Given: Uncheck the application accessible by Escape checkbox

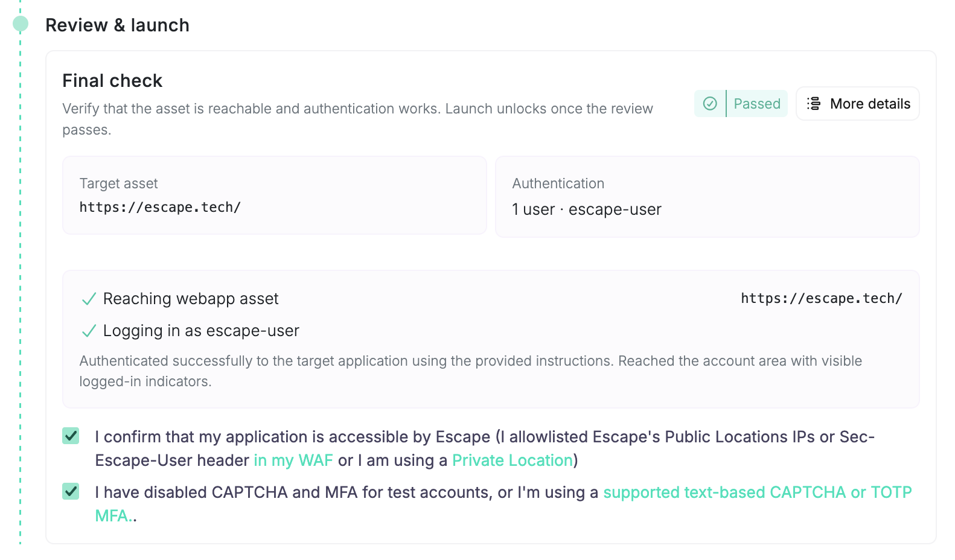Looking at the screenshot, I should 71,436.
